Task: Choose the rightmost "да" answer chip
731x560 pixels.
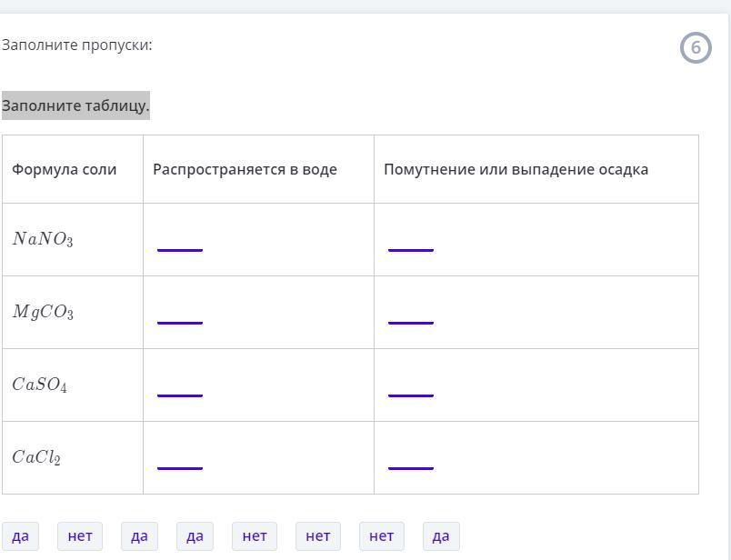Action: pyautogui.click(x=441, y=536)
